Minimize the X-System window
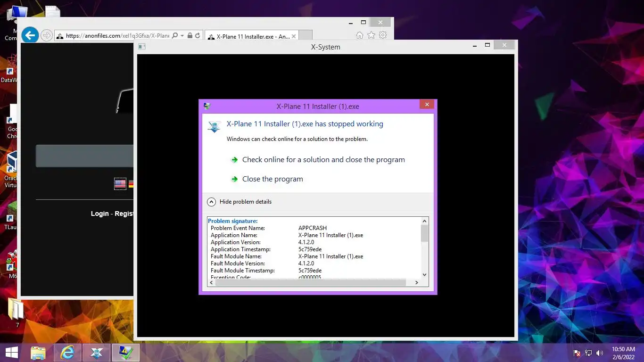This screenshot has width=644, height=362. coord(475,45)
